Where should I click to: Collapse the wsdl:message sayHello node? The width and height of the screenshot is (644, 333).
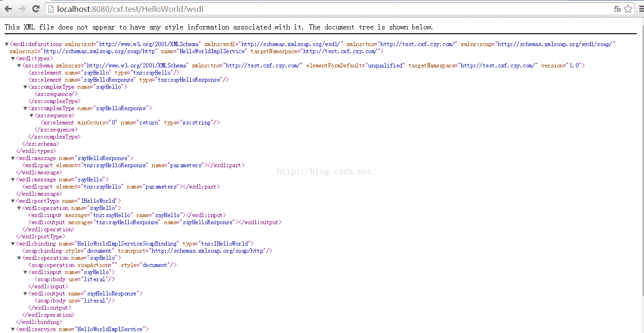pyautogui.click(x=13, y=180)
